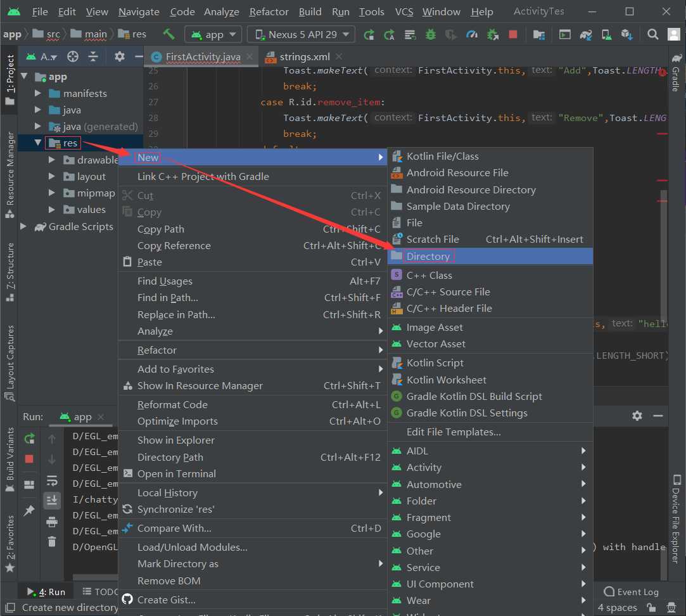This screenshot has width=686, height=616.
Task: Click the Apply Changes and Restart Activity icon
Action: (x=390, y=35)
